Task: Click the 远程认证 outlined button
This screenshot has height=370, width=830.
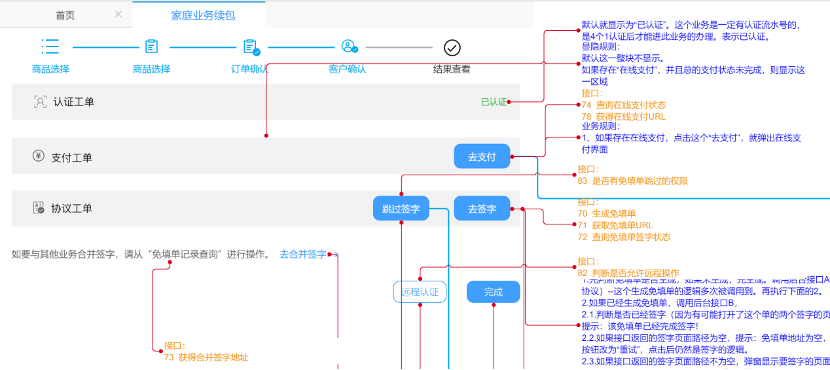Action: click(x=420, y=292)
